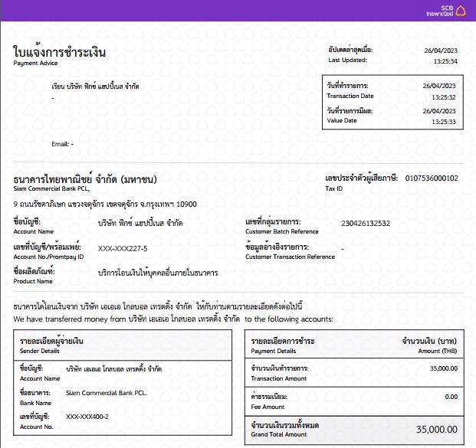
Task: Click the 'Bank Name' label in Sender Details
Action: 35,403
